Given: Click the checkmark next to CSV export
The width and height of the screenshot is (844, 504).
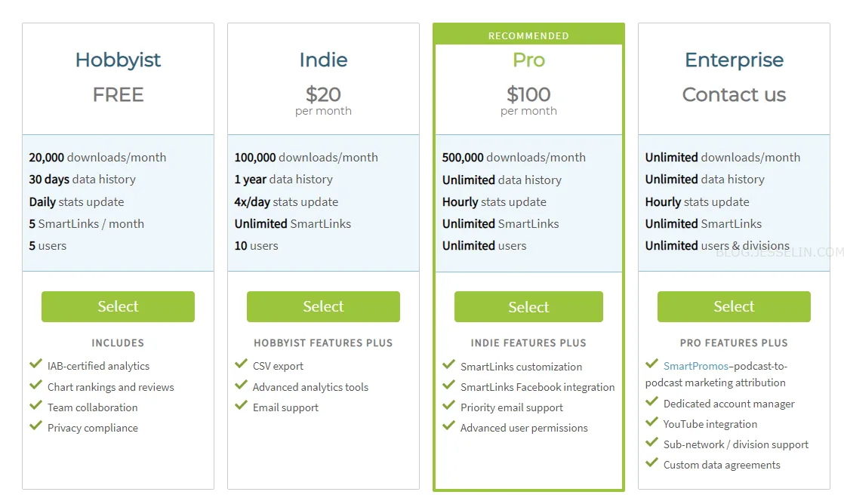Looking at the screenshot, I should [x=241, y=364].
